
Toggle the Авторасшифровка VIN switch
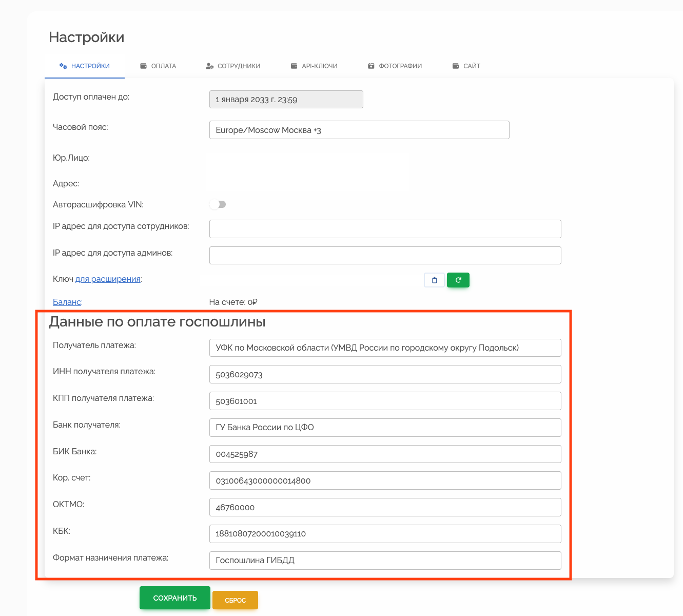(218, 204)
